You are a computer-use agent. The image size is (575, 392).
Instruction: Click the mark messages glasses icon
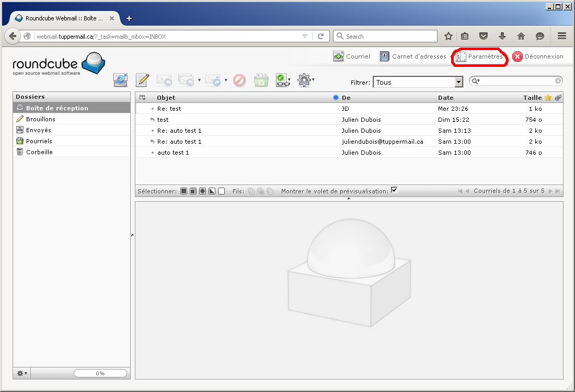point(282,80)
